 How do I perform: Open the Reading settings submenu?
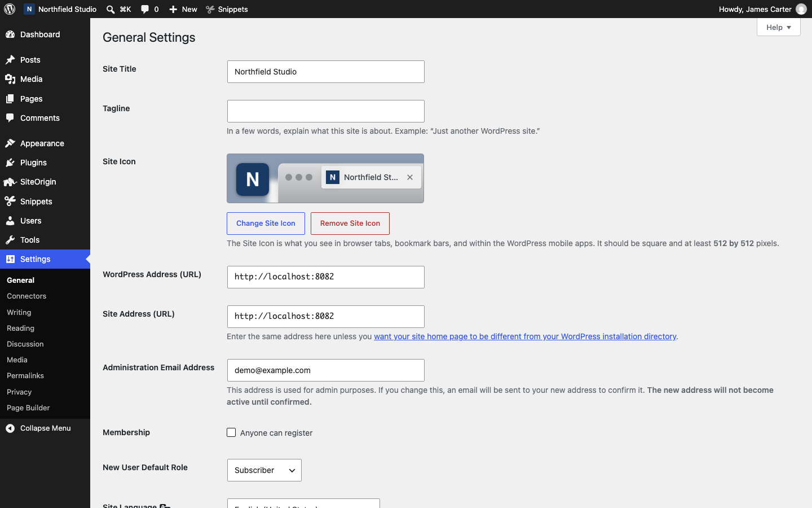click(21, 328)
